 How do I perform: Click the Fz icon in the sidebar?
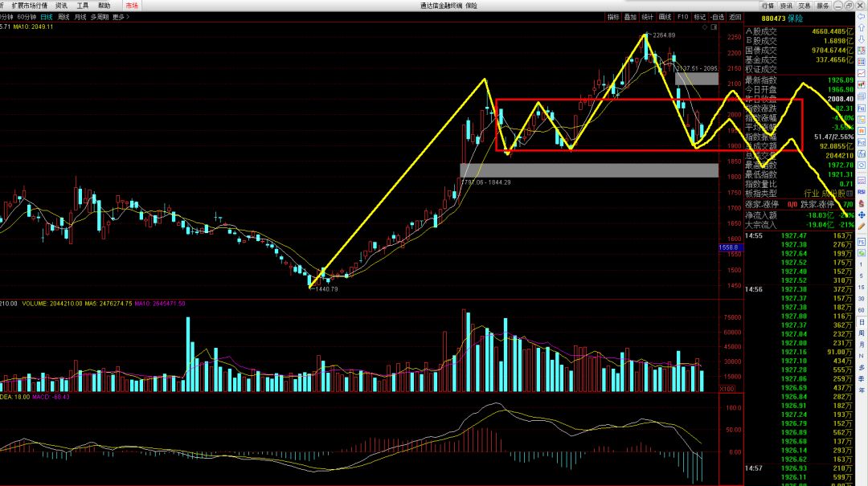pos(862,143)
